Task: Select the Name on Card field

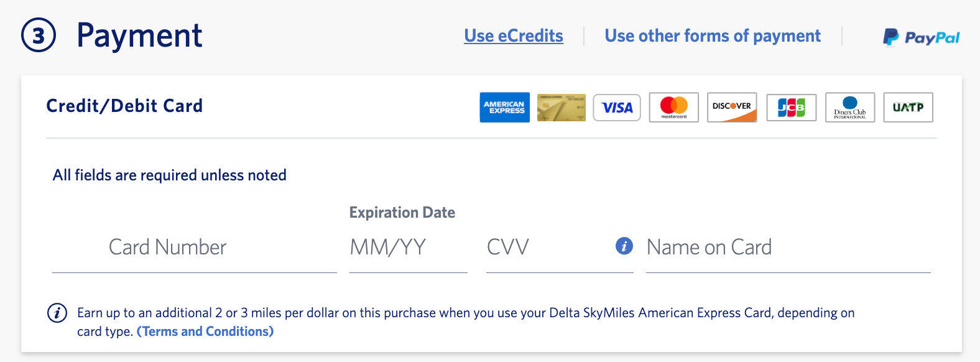Action: (788, 248)
